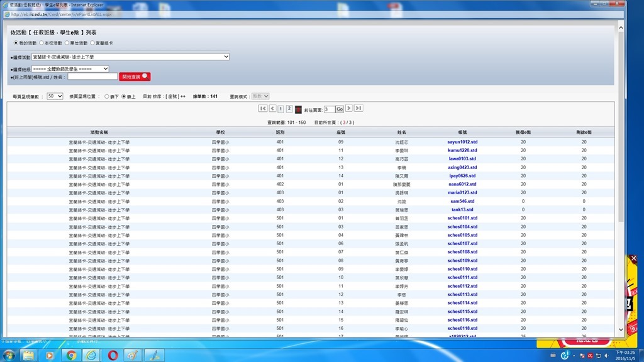
Task: Open the 選擇活動 activity dropdown
Action: coord(130,57)
